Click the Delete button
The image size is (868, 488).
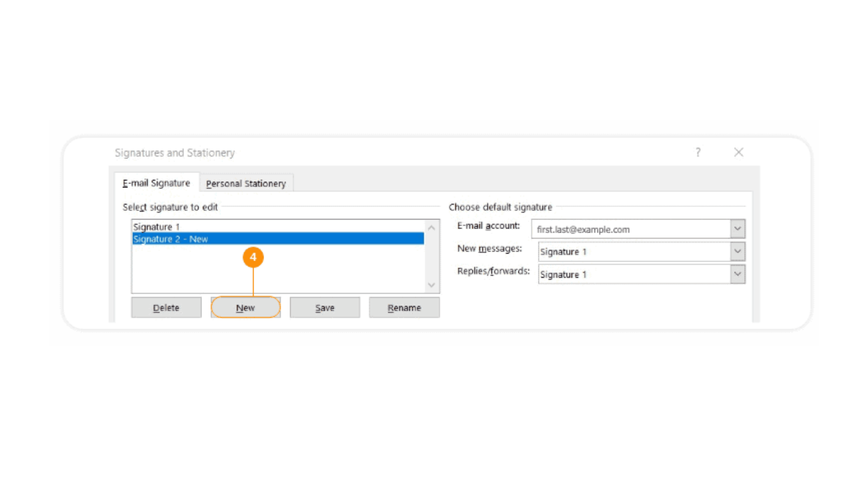166,308
